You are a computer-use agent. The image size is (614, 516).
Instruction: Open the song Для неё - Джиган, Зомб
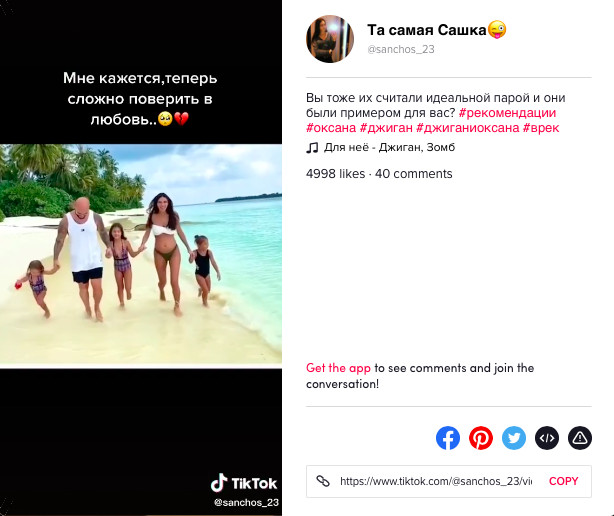tap(389, 147)
